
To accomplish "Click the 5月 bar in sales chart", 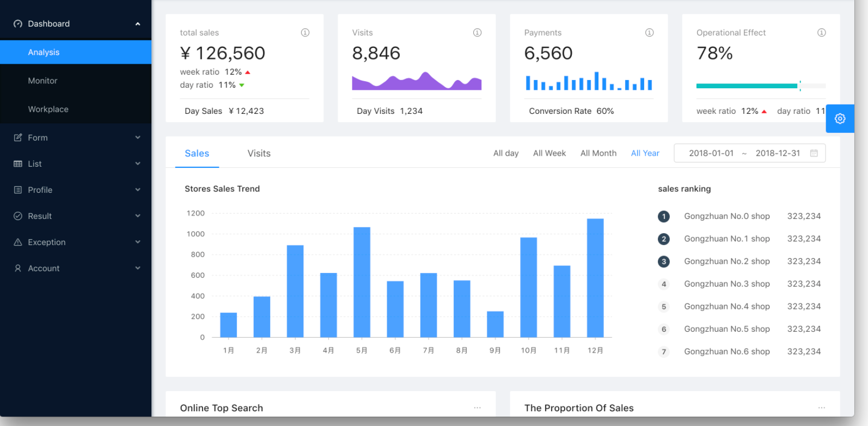I will pos(362,282).
